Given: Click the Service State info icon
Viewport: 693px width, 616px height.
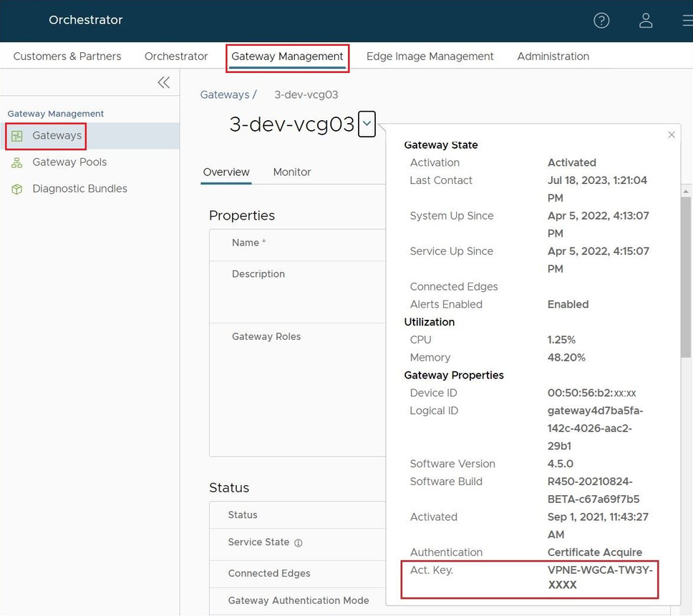Looking at the screenshot, I should point(299,543).
